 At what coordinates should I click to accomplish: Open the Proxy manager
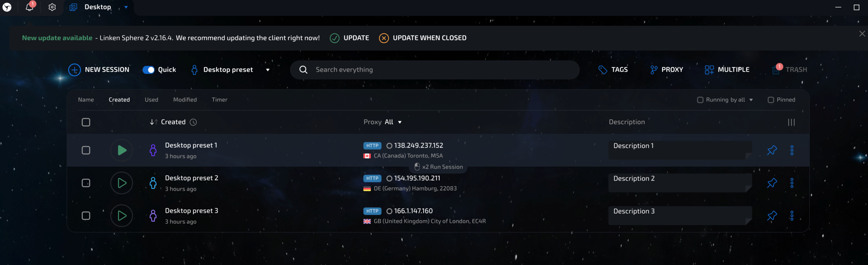click(667, 70)
